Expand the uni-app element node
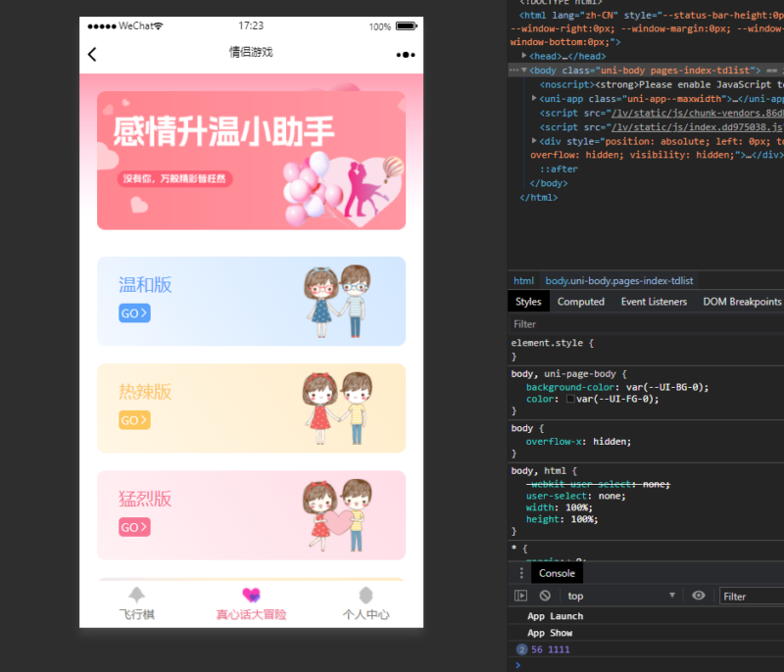784x672 pixels. (x=534, y=98)
